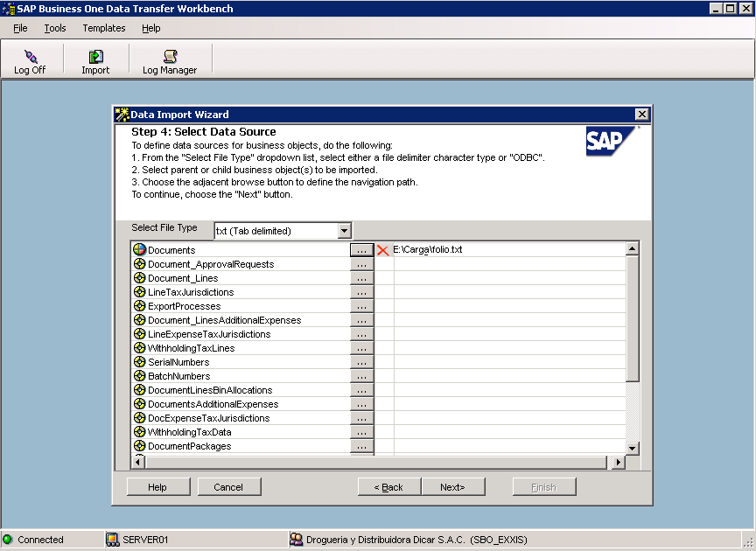Browse for a Documents source file
Viewport: 756px width, 551px height.
[x=360, y=248]
